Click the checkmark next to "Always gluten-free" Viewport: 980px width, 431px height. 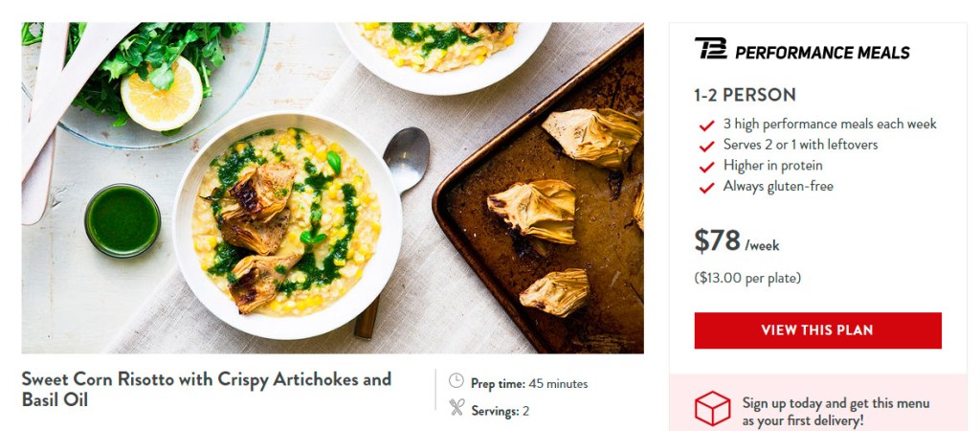[707, 188]
